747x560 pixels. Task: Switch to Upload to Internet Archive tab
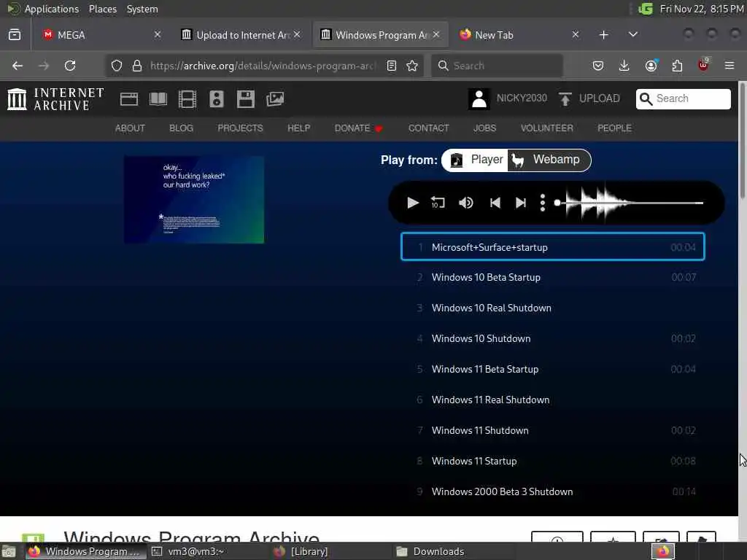(241, 35)
